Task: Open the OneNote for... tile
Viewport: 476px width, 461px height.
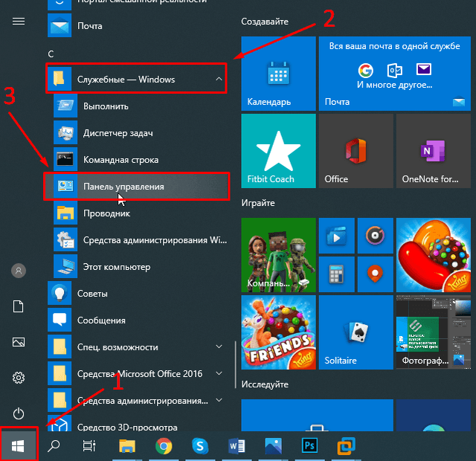Action: point(434,151)
